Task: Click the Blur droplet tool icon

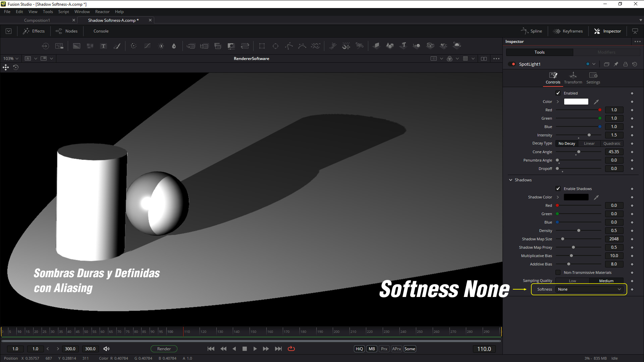Action: coord(174,46)
